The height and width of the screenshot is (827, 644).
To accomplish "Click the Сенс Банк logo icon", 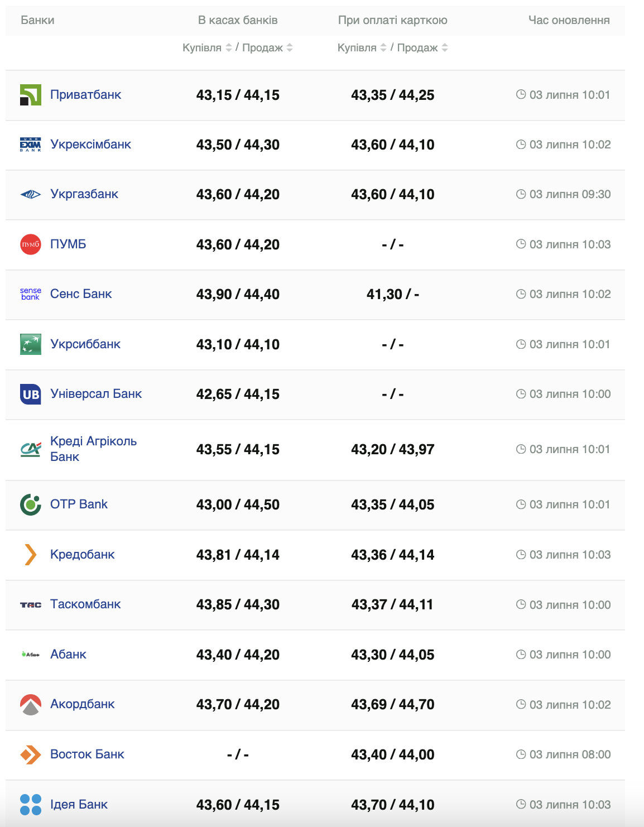I will tap(31, 294).
